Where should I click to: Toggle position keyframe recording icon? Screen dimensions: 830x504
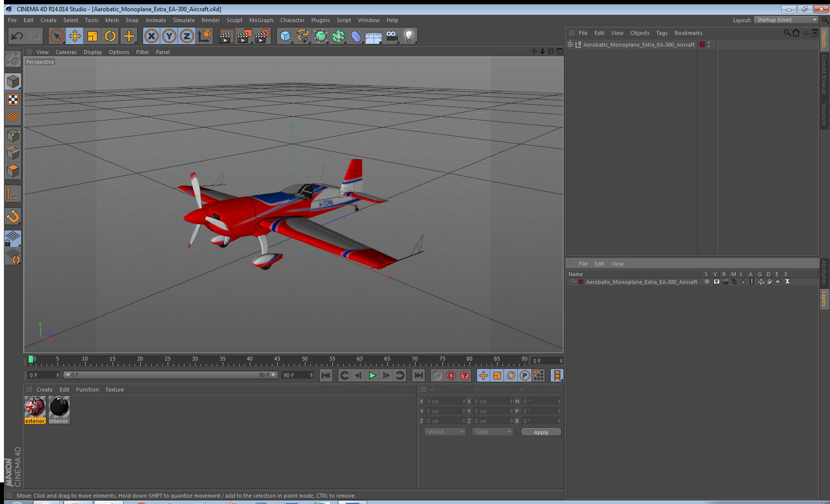click(x=483, y=375)
